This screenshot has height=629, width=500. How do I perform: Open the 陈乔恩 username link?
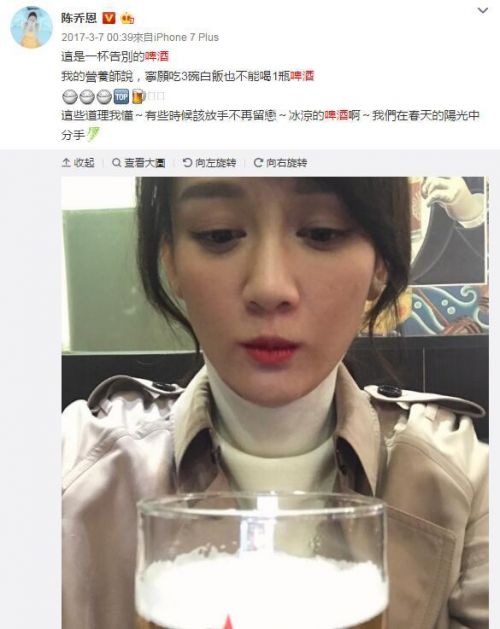(x=79, y=18)
